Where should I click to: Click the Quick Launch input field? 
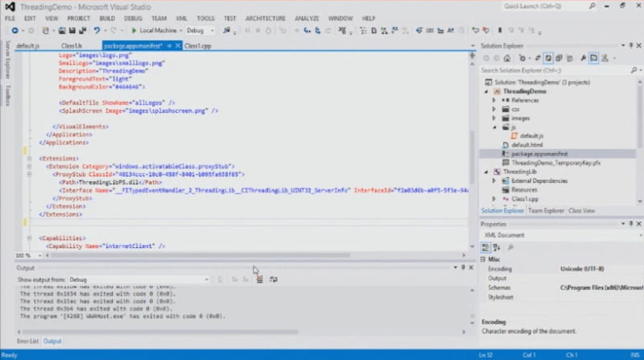544,6
